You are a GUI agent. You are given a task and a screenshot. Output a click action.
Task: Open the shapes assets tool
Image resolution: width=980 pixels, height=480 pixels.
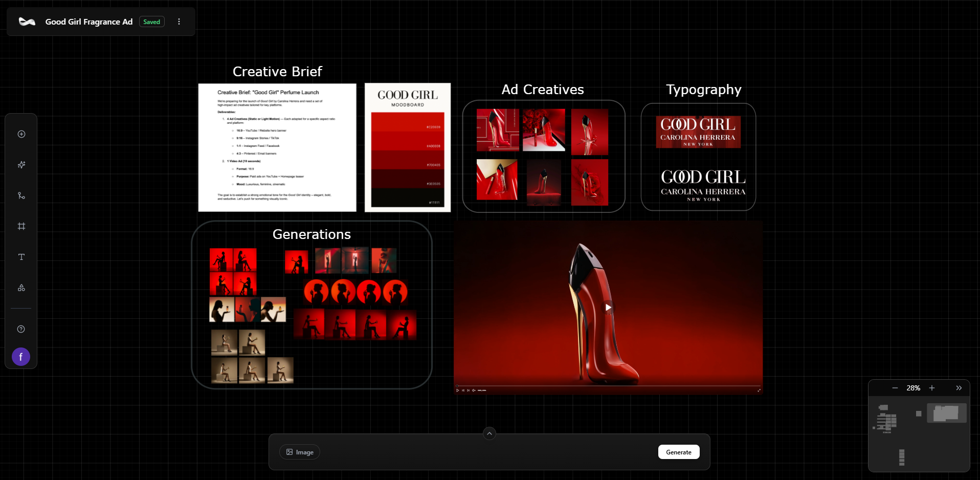[x=21, y=288]
